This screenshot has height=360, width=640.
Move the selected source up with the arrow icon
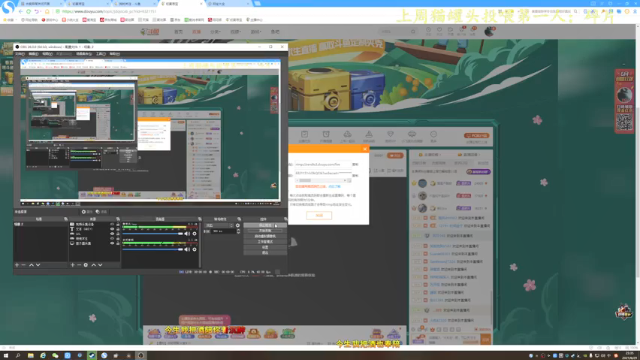[x=93, y=265]
